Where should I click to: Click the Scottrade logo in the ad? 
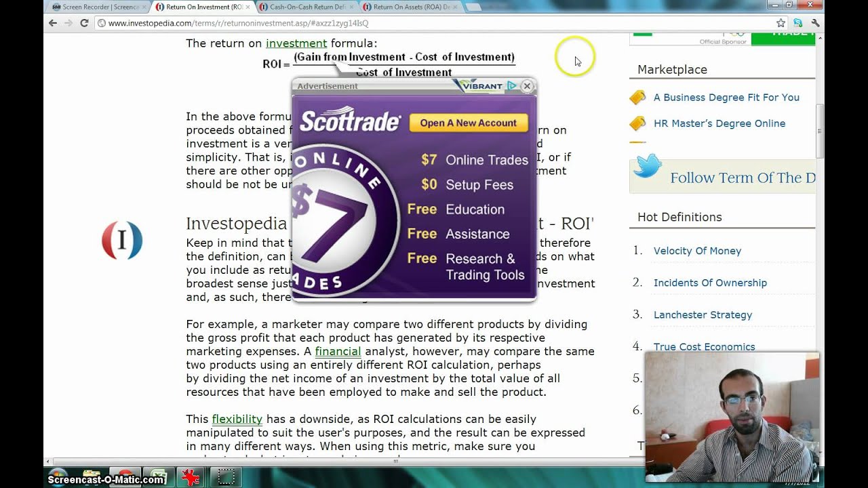350,120
